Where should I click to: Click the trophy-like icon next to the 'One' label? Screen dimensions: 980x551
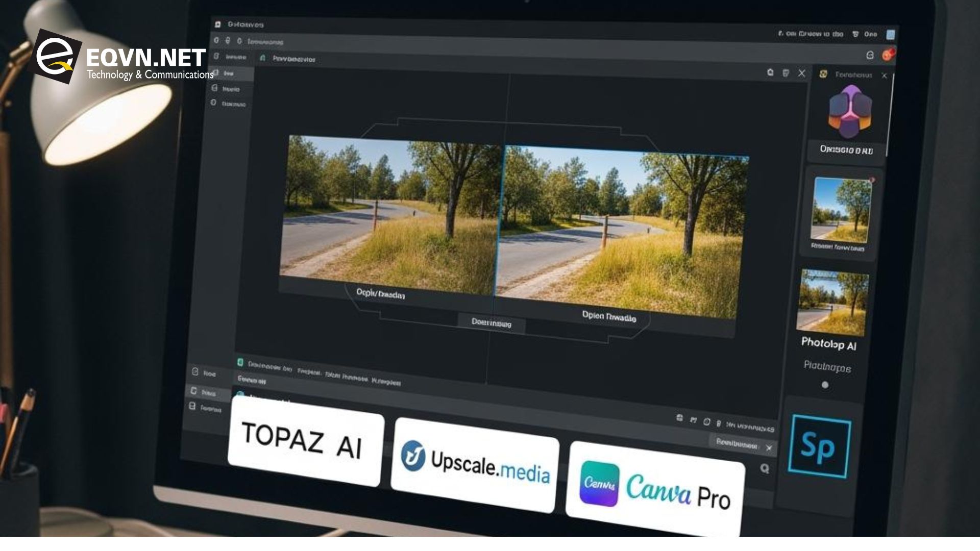(x=855, y=34)
